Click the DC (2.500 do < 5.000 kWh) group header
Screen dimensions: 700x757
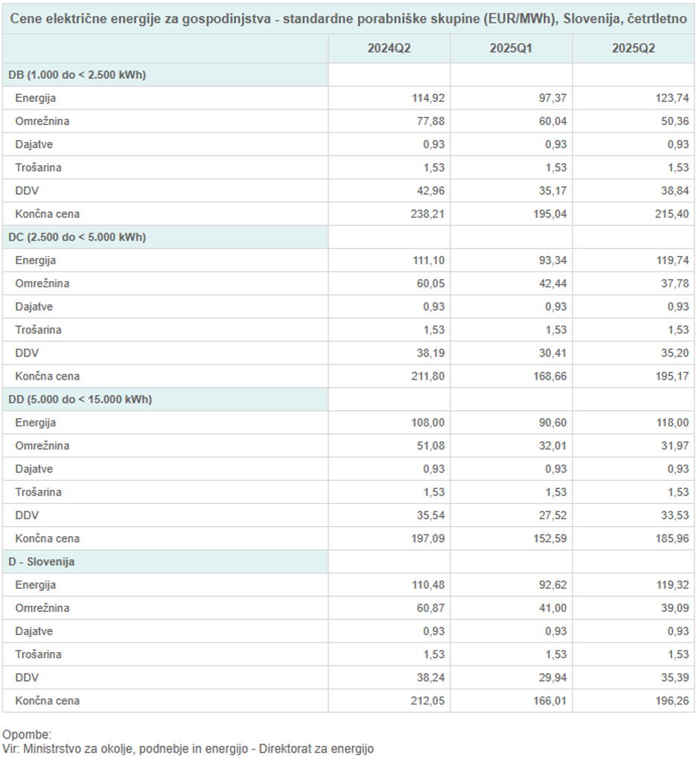pyautogui.click(x=77, y=237)
